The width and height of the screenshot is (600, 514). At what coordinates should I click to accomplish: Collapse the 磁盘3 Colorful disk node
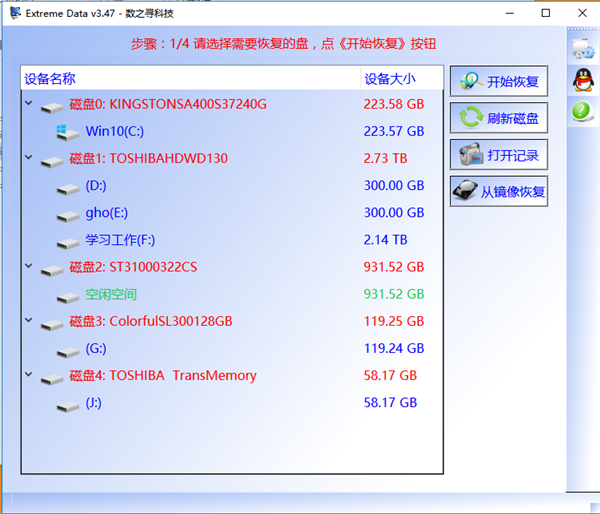point(29,322)
